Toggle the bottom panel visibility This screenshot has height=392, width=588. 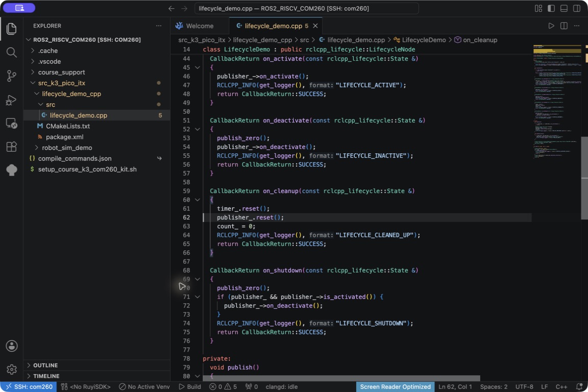point(563,8)
